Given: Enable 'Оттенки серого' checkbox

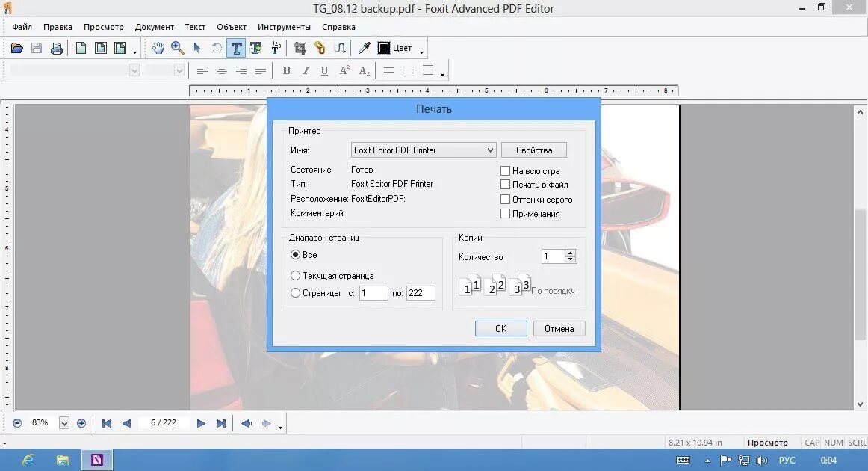Looking at the screenshot, I should point(505,199).
